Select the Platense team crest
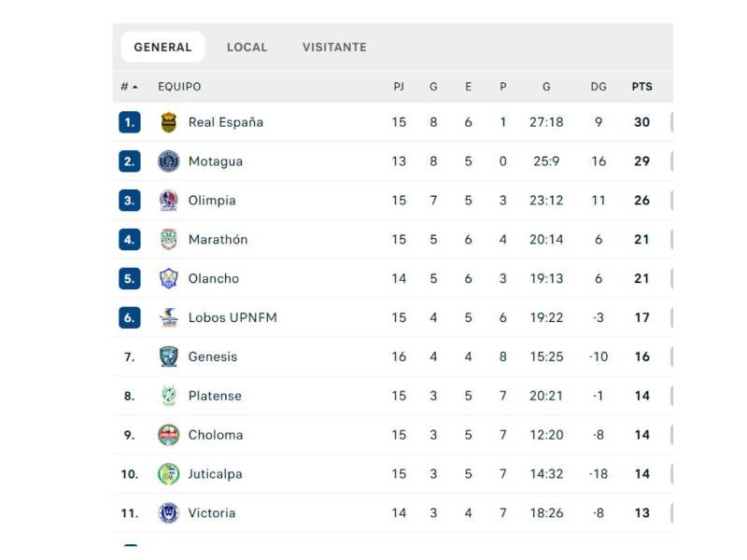Screen dimensions: 747x560 167,396
